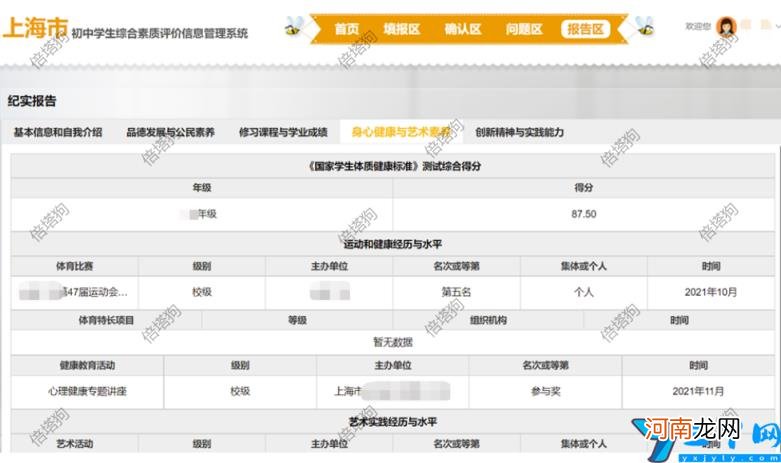This screenshot has width=781, height=463.
Task: Click the 上海市 site logo
Action: click(35, 28)
